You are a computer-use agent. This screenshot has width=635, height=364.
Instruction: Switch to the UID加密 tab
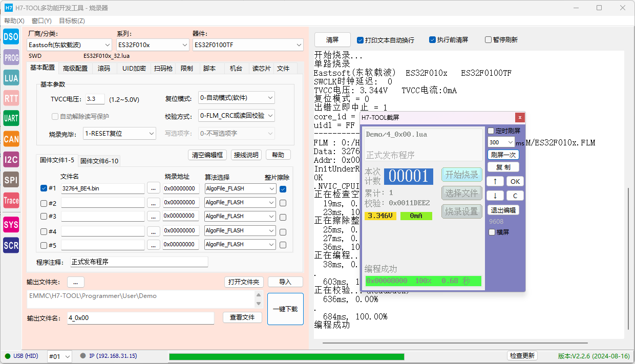click(x=134, y=69)
